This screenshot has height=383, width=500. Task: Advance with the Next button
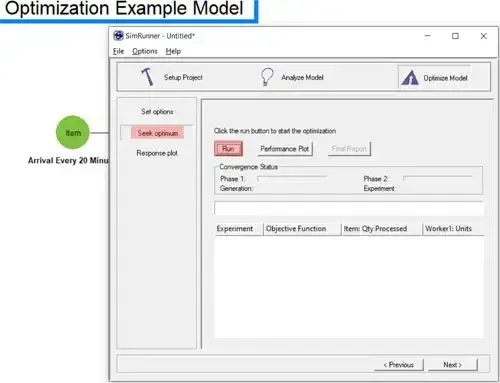point(453,365)
